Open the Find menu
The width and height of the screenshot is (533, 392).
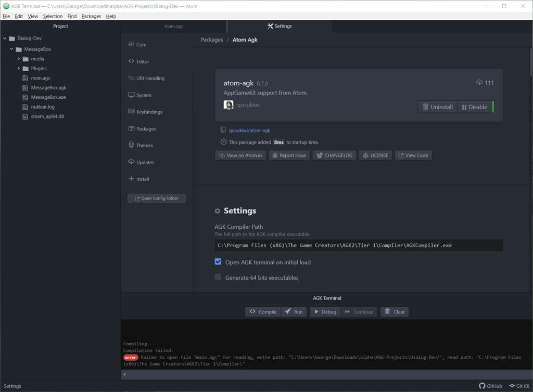[x=72, y=16]
